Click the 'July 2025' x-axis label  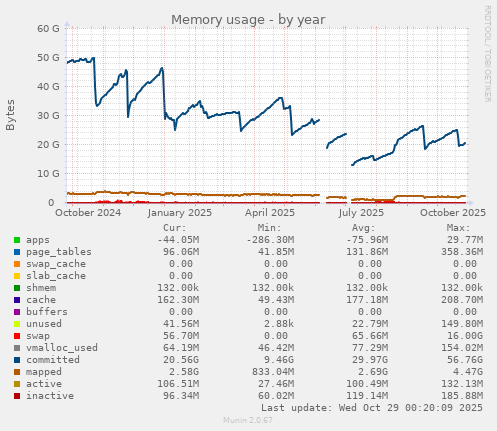coord(361,213)
